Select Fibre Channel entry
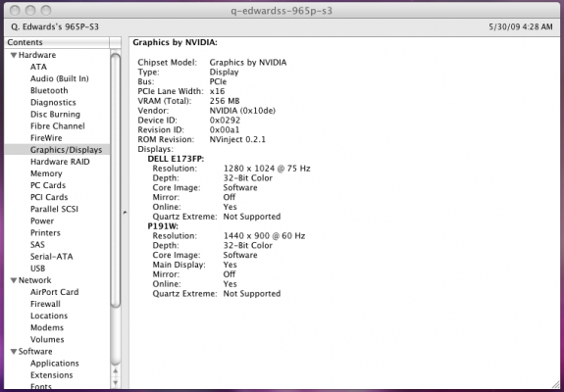Image resolution: width=564 pixels, height=392 pixels. pos(58,126)
